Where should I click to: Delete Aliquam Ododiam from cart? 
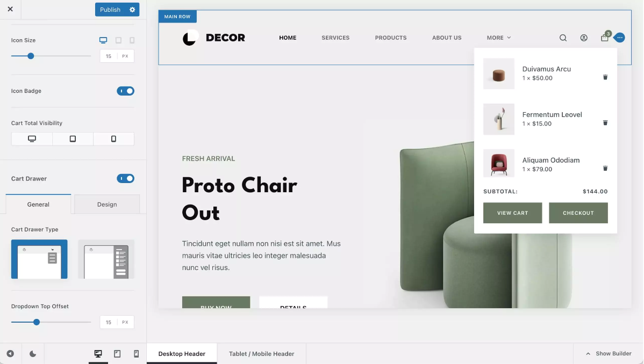(x=605, y=168)
